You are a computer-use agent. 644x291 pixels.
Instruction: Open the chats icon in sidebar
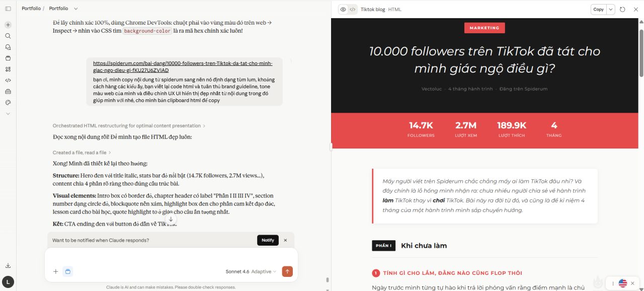tap(8, 47)
